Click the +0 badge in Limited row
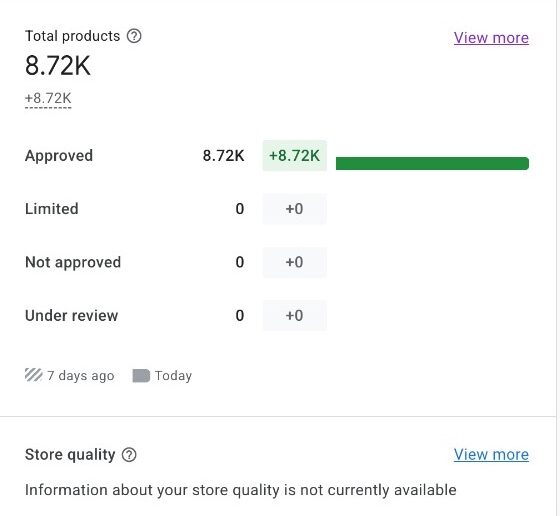 tap(295, 209)
